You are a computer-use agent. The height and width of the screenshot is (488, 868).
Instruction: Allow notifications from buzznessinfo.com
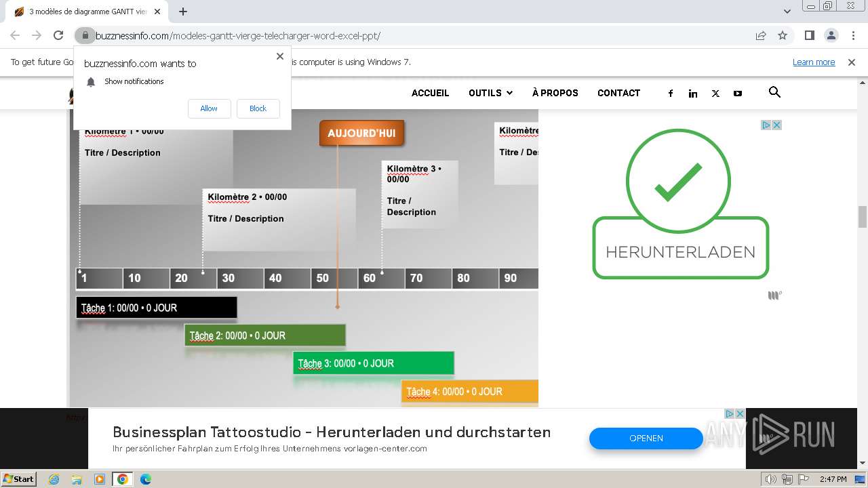[209, 108]
